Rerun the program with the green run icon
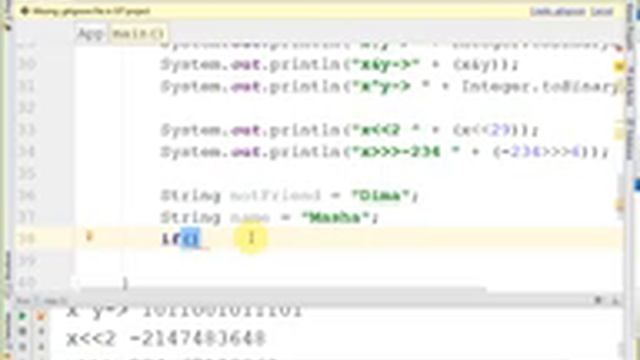 click(22, 316)
